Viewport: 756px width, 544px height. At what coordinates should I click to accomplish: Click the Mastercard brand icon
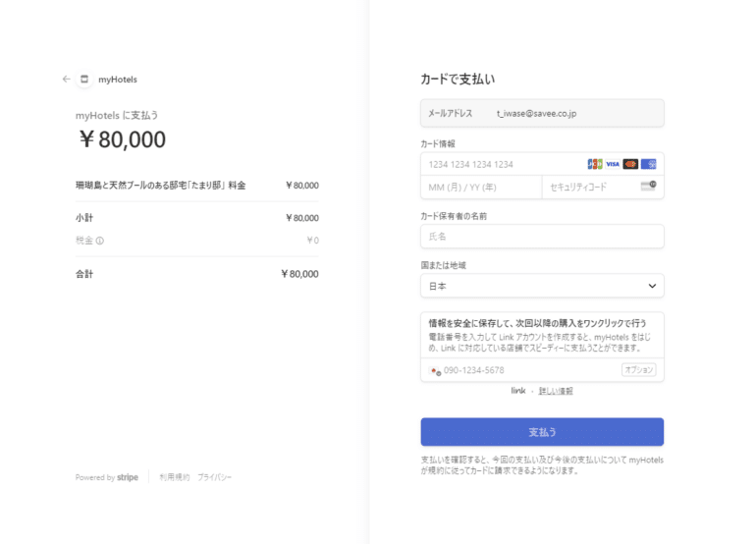point(630,164)
